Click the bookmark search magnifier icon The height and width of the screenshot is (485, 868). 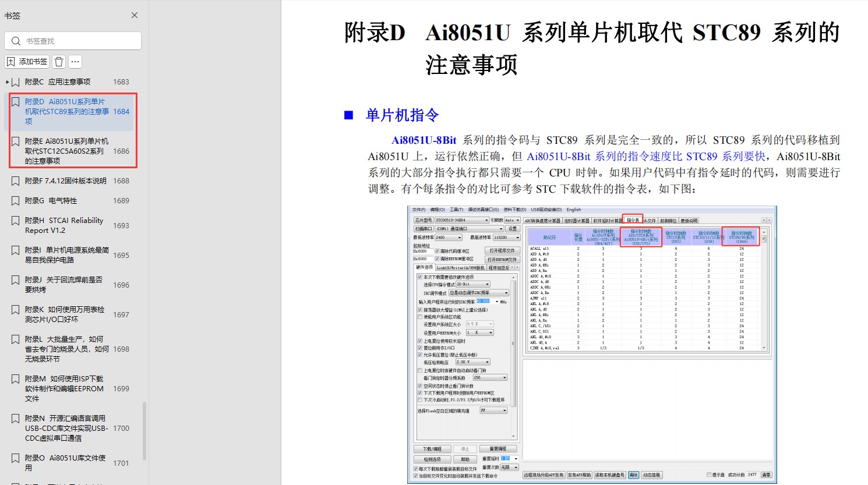pyautogui.click(x=16, y=41)
